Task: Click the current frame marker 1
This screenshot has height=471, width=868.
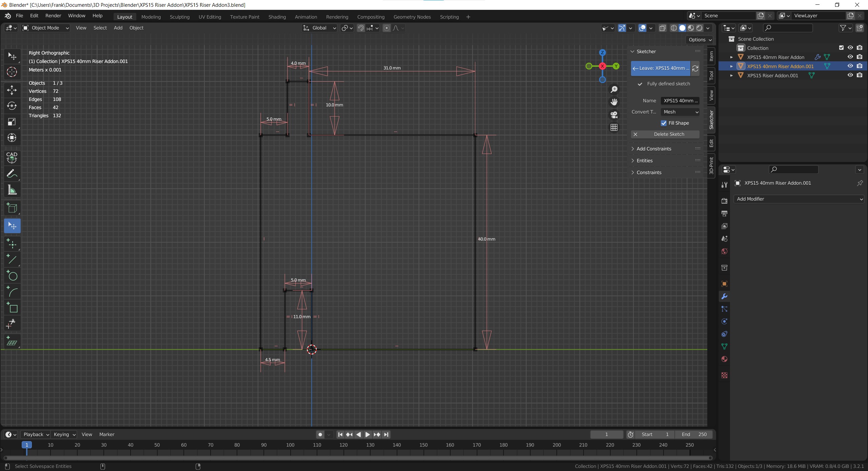Action: pyautogui.click(x=27, y=445)
